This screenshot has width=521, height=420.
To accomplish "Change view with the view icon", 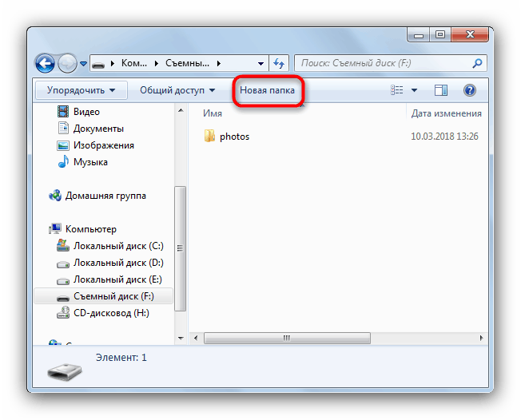I will click(396, 90).
